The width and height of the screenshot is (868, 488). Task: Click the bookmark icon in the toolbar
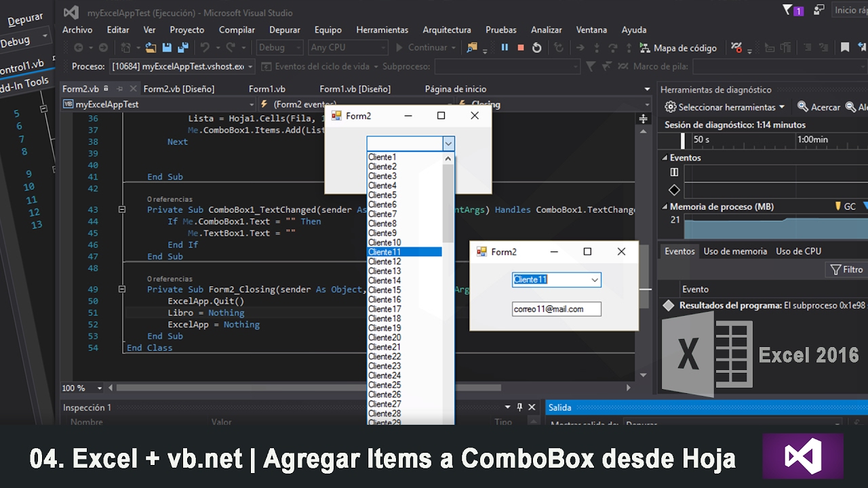(x=845, y=47)
